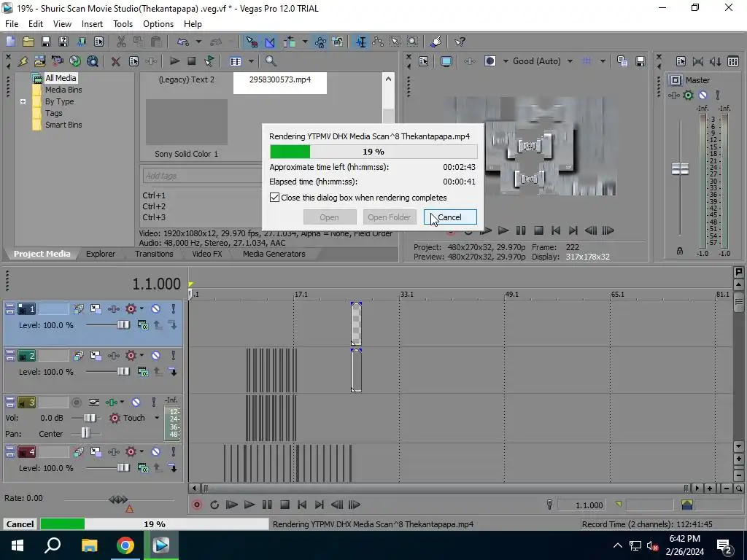The width and height of the screenshot is (747, 560).
Task: Select the Zoom Edit tool icon
Action: [413, 42]
